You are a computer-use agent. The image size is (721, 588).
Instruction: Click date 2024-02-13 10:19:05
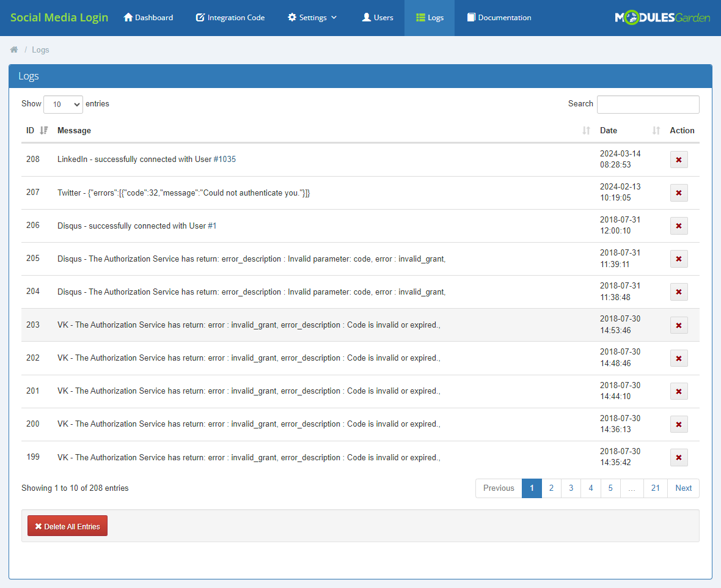620,193
